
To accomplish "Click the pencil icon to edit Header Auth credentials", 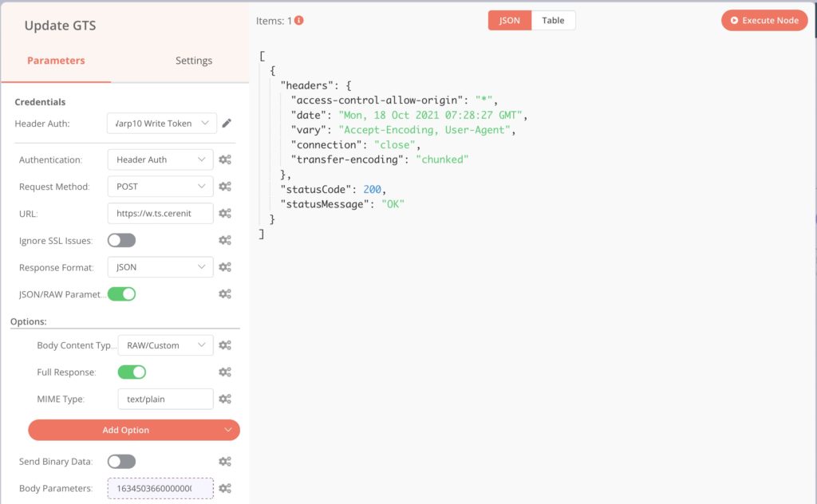I will pos(227,123).
